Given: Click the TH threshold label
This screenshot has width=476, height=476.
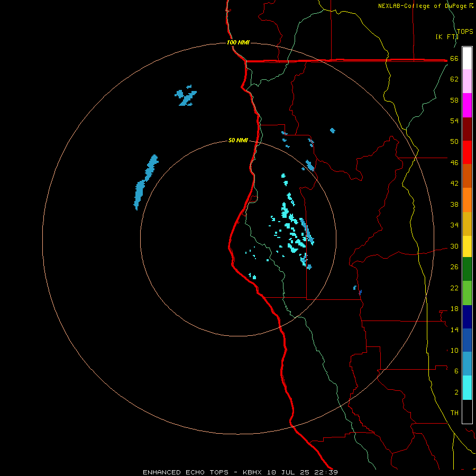Looking at the screenshot, I should coord(454,413).
